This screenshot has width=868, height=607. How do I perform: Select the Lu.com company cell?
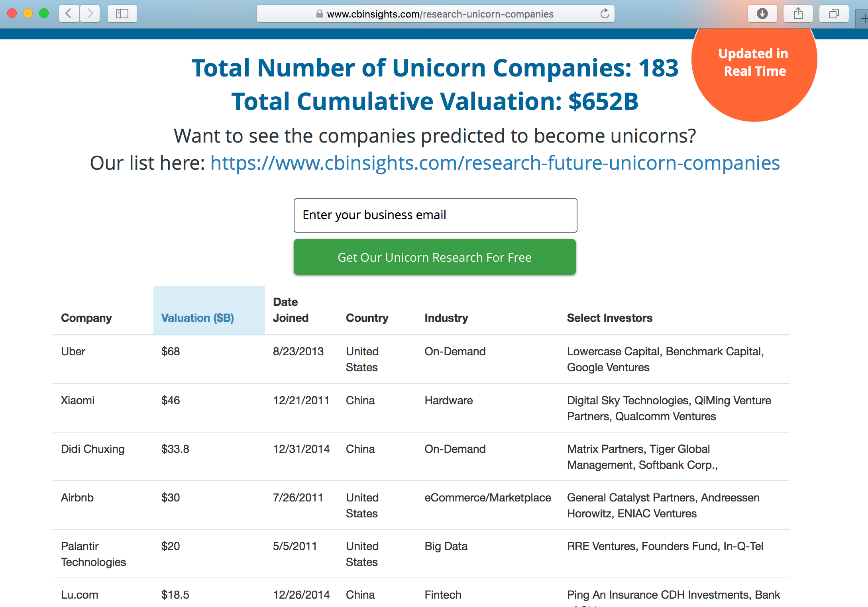pos(80,595)
